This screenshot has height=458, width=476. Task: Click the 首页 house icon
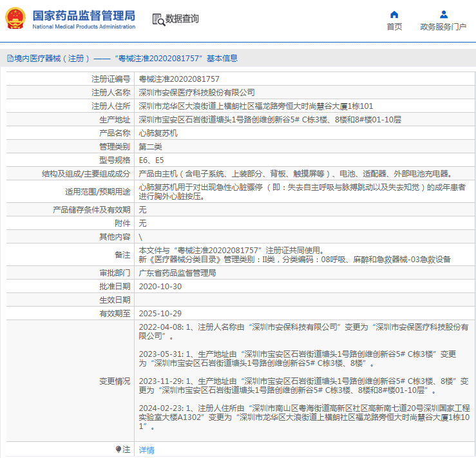(394, 14)
